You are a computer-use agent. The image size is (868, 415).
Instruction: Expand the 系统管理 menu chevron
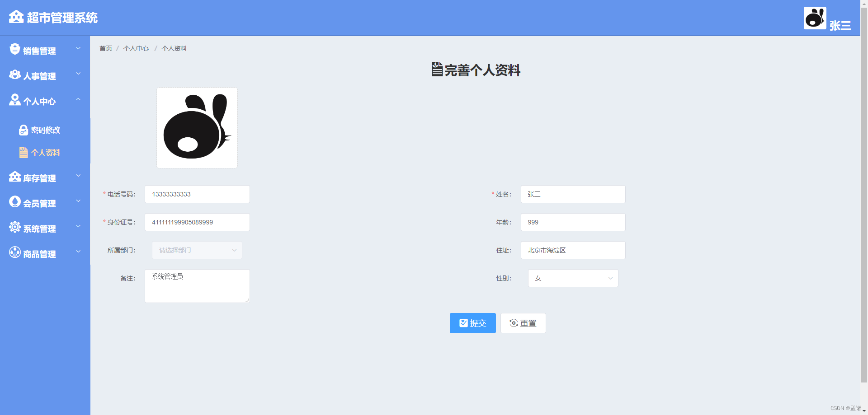click(x=78, y=226)
